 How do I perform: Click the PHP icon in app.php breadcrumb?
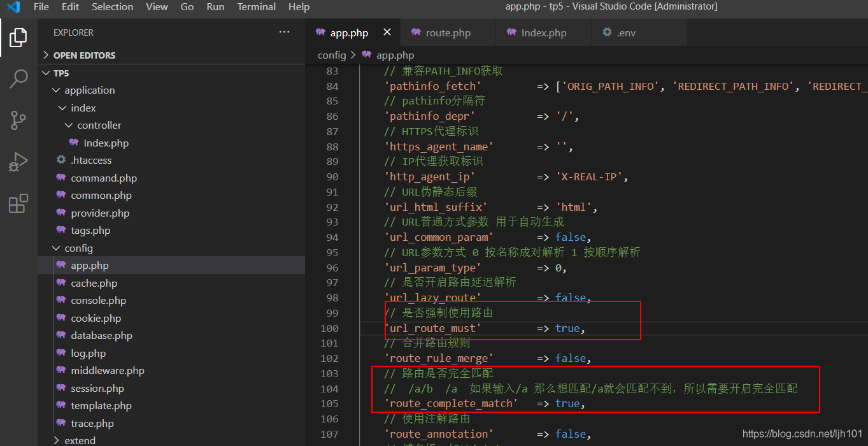point(366,55)
